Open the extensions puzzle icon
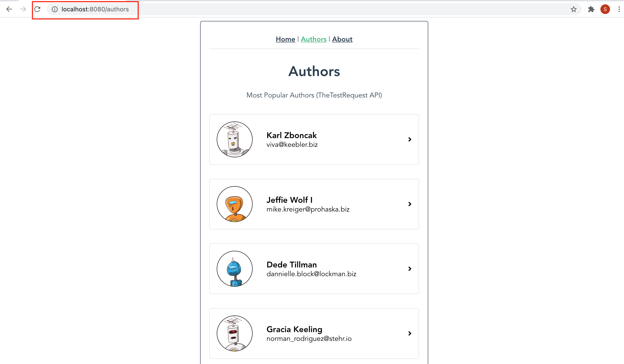The width and height of the screenshot is (624, 364). tap(591, 9)
